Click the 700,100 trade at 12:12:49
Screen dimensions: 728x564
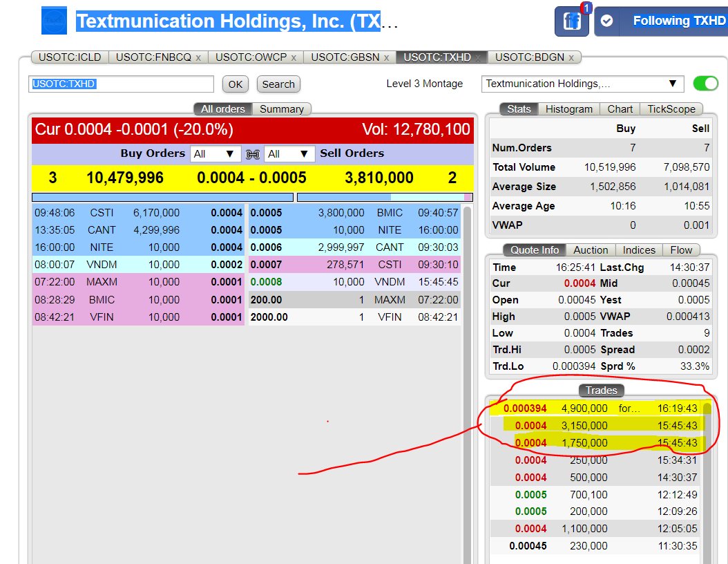click(597, 495)
